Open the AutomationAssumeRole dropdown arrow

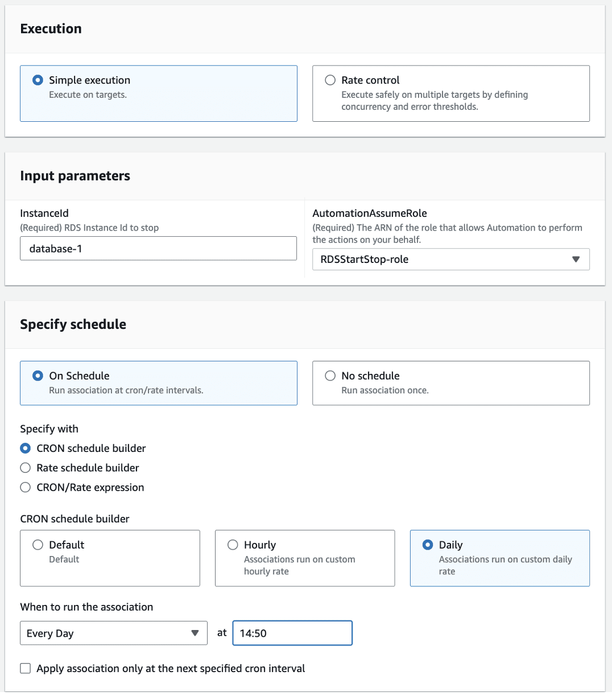click(576, 260)
